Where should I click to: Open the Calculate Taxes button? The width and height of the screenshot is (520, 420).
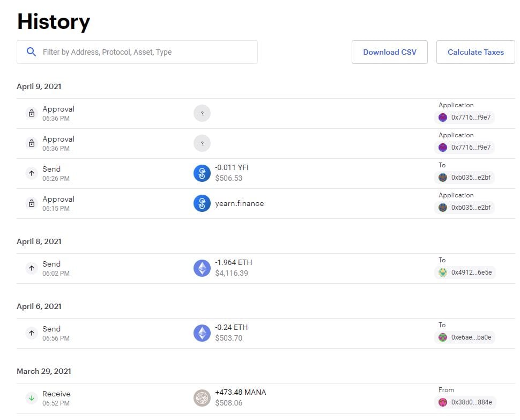[475, 52]
